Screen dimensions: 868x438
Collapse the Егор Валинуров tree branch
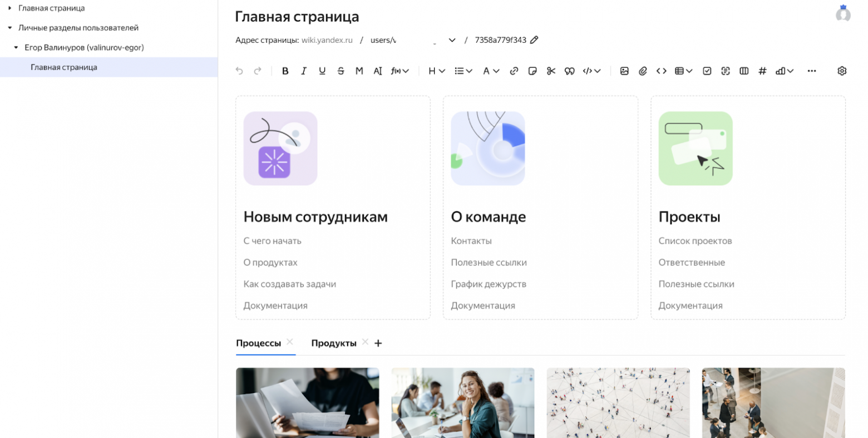pyautogui.click(x=15, y=47)
